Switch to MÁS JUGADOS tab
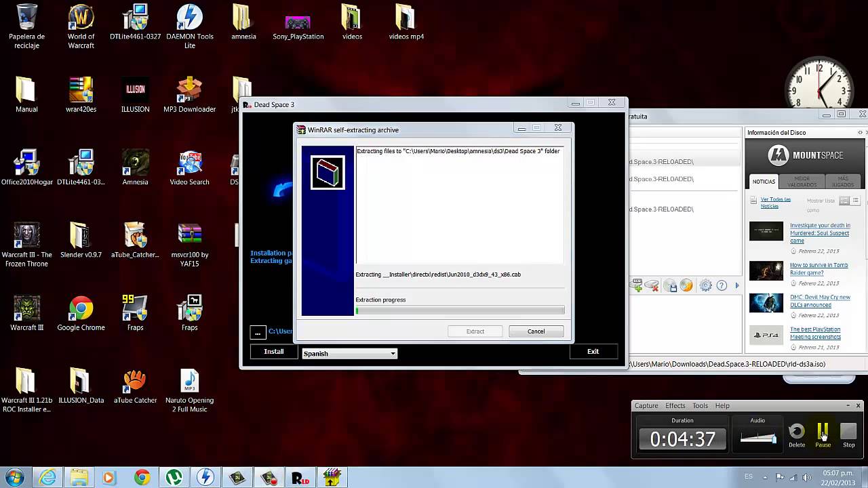Viewport: 868px width, 488px height. point(843,182)
